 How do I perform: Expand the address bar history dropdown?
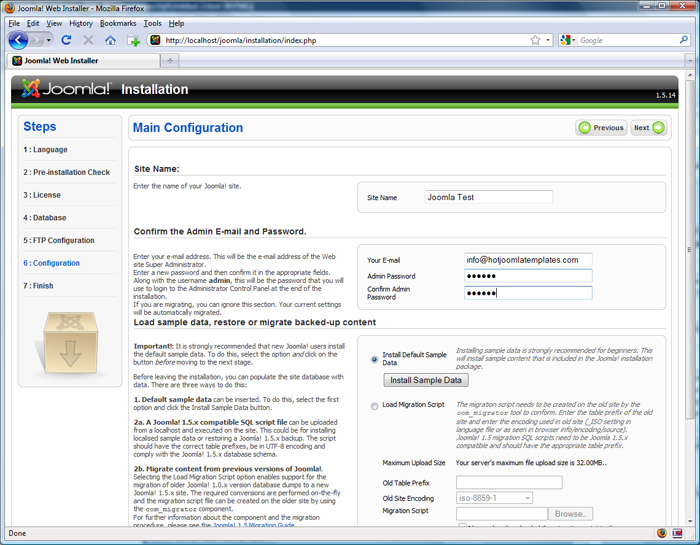(x=547, y=40)
